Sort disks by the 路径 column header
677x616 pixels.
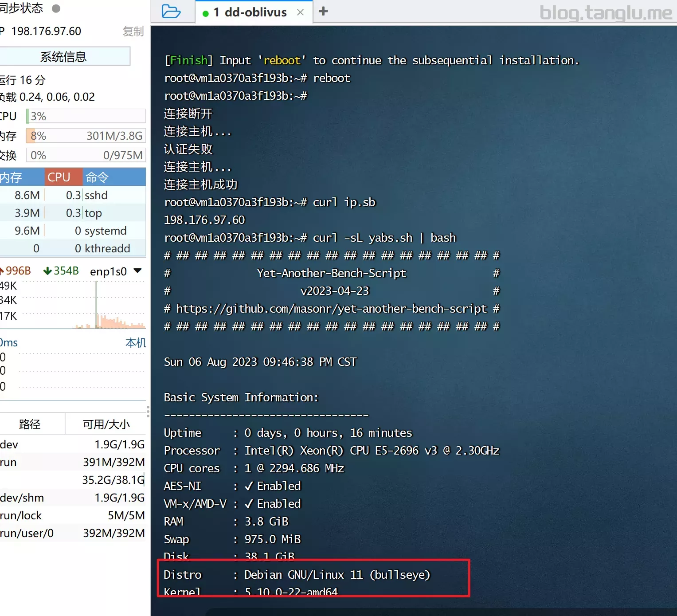pyautogui.click(x=30, y=424)
